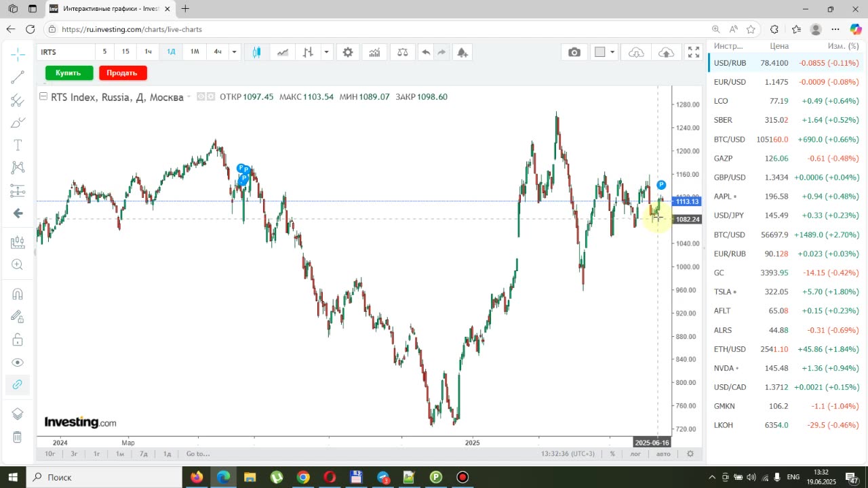Screen dimensions: 868x488
Task: Set date range to 1м
Action: 120,454
